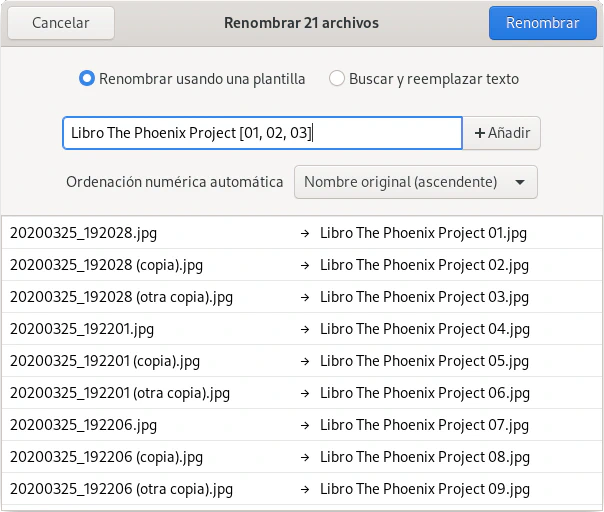
Task: Select row 20200325_192028.jpg
Action: 84,233
